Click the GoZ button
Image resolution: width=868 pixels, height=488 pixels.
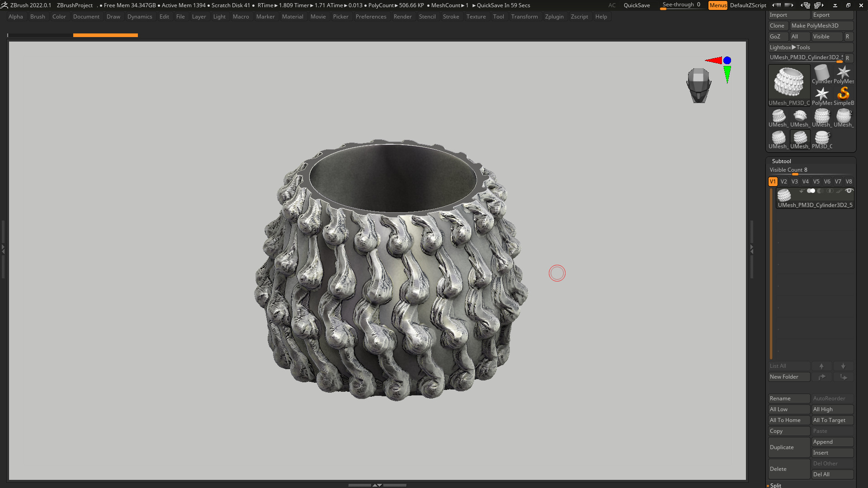click(x=778, y=37)
